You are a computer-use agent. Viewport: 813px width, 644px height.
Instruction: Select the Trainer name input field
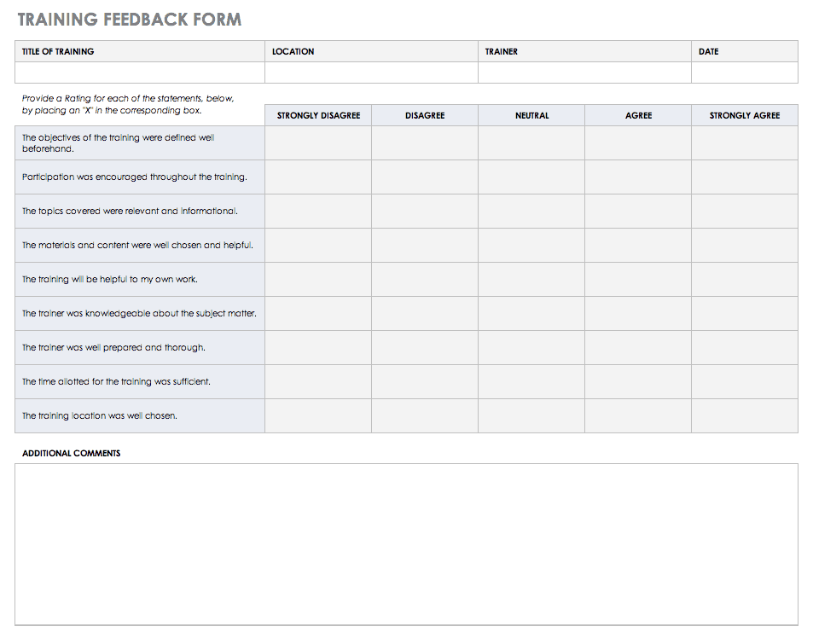(584, 73)
